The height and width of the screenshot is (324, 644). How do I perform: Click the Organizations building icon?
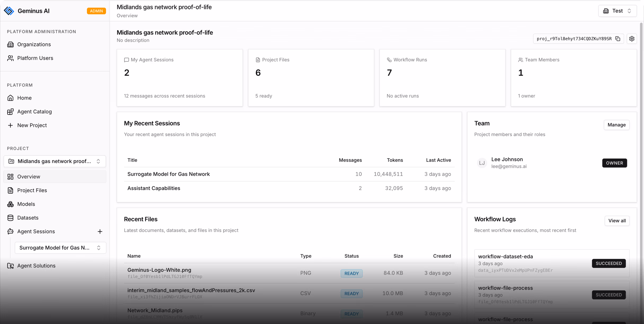click(10, 44)
